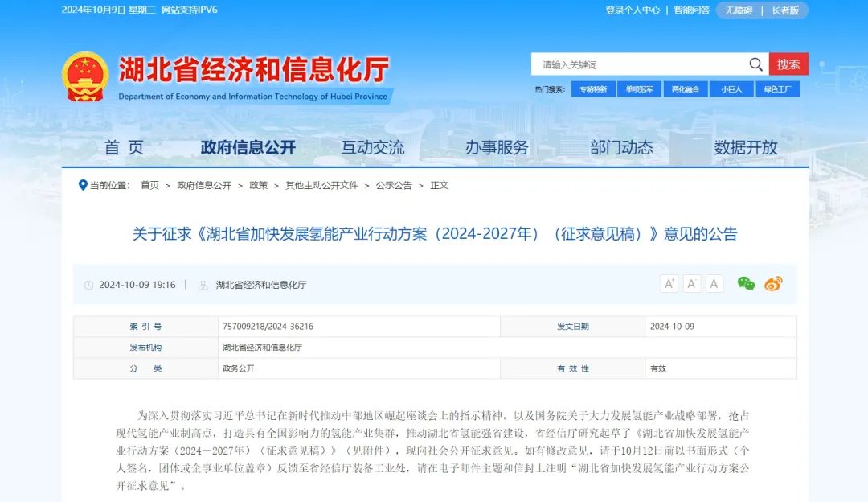
Task: Open 数据开放 navigation tab
Action: tap(746, 147)
